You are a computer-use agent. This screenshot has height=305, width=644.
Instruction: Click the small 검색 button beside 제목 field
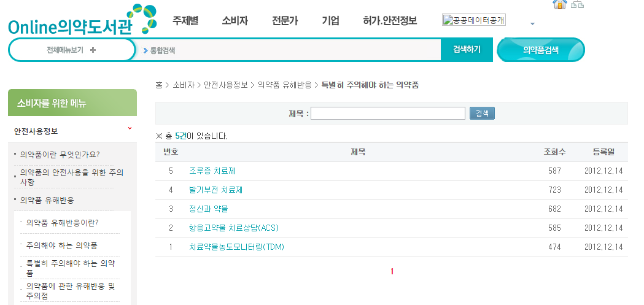click(482, 114)
